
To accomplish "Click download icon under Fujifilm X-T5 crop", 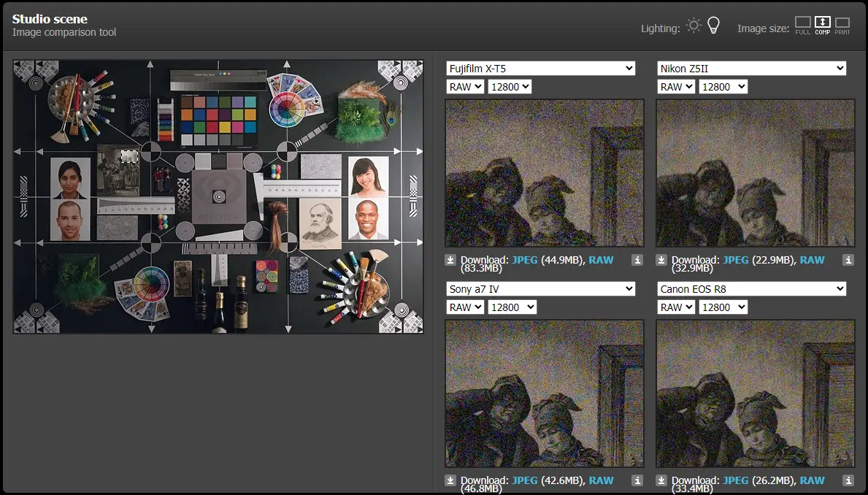I will (450, 260).
